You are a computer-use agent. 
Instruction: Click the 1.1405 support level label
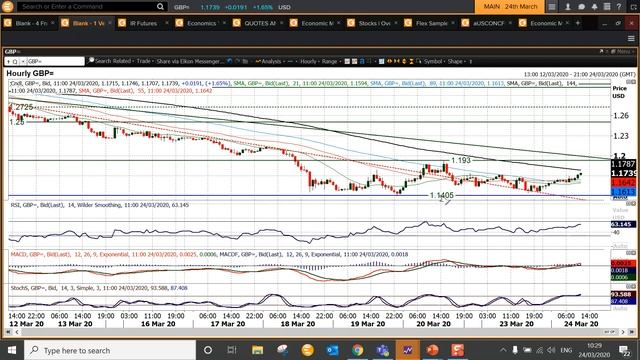point(442,195)
